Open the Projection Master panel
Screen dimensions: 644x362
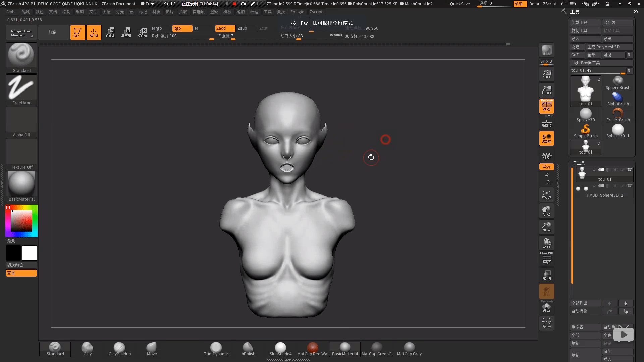point(21,33)
